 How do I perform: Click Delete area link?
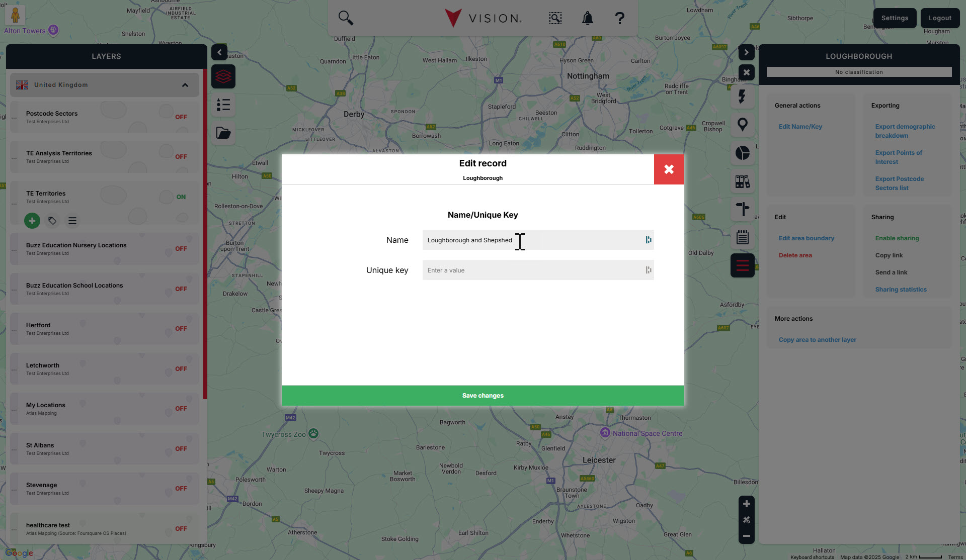795,255
